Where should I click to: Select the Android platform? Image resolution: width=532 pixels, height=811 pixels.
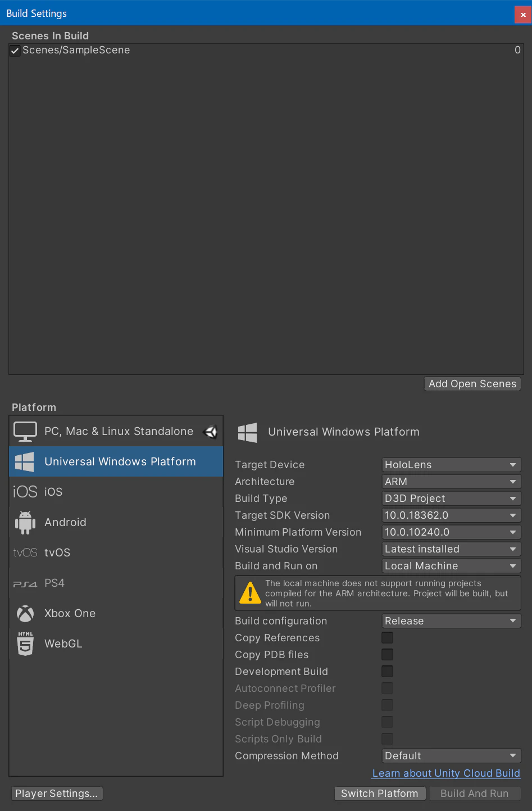click(116, 522)
